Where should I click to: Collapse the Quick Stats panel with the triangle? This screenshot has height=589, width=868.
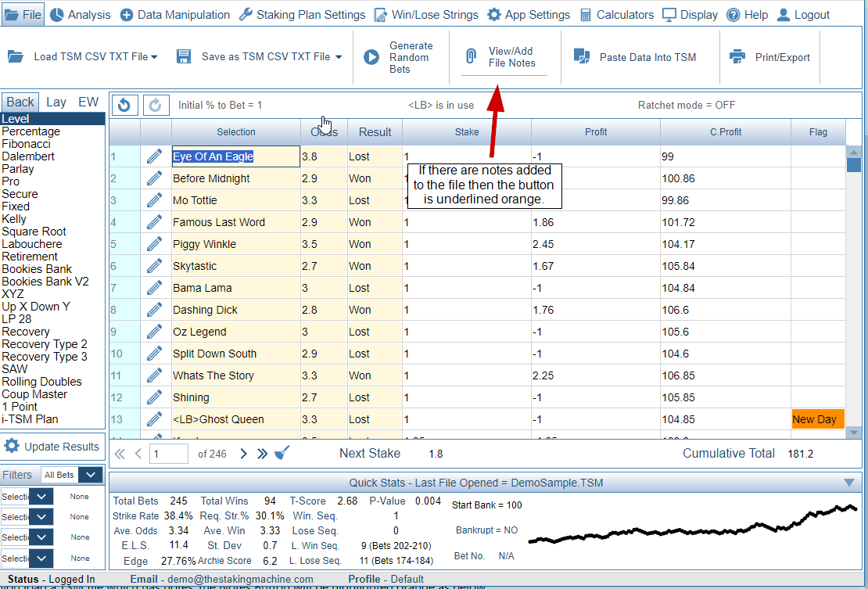click(x=849, y=483)
